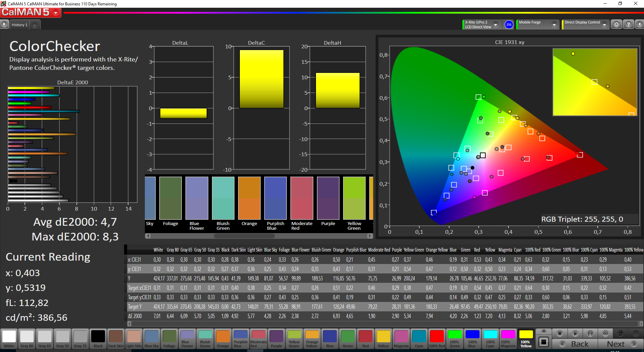Open the X-Rite i1Pro 2 meter dropdown
The width and height of the screenshot is (644, 352).
(495, 25)
